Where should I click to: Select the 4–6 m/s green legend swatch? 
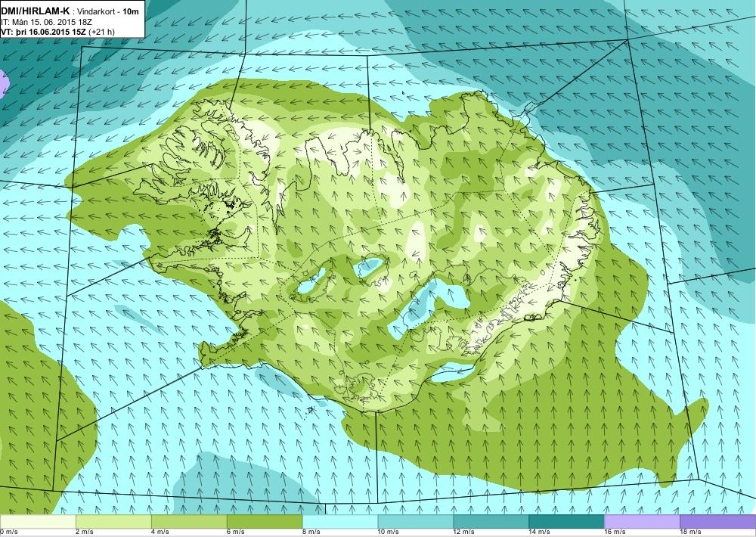pos(189,522)
